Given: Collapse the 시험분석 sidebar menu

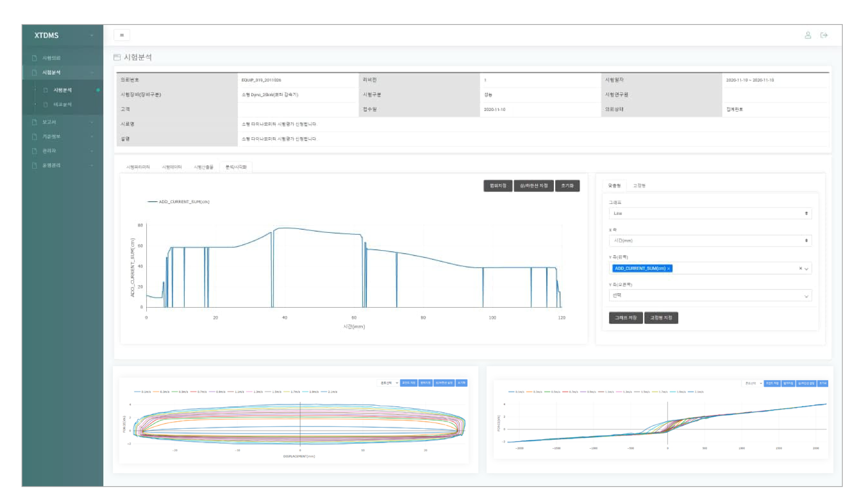Looking at the screenshot, I should pyautogui.click(x=92, y=72).
